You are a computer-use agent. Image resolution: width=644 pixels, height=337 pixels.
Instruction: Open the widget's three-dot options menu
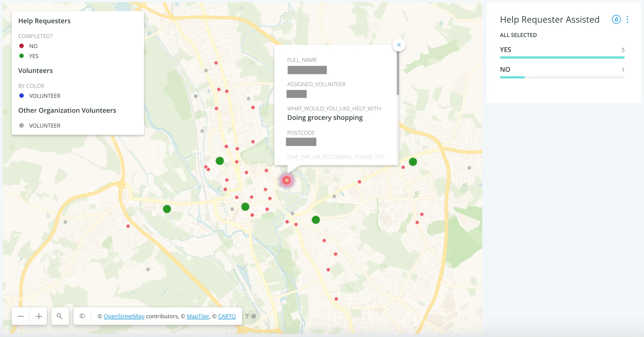(627, 19)
